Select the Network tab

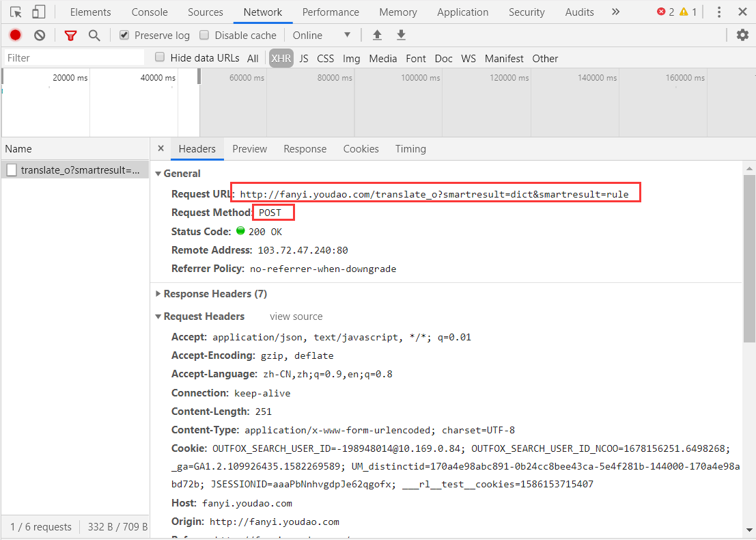tap(263, 12)
